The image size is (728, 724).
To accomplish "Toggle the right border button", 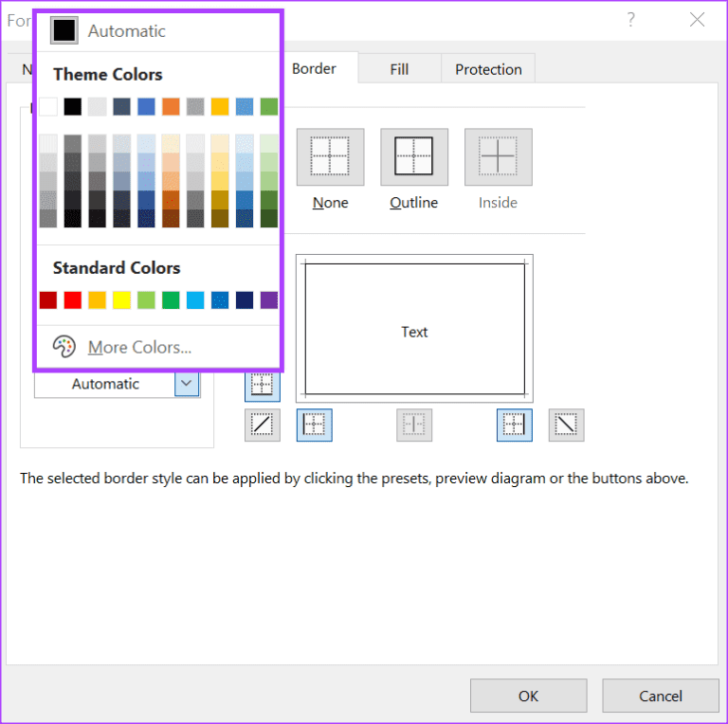I will (x=515, y=425).
